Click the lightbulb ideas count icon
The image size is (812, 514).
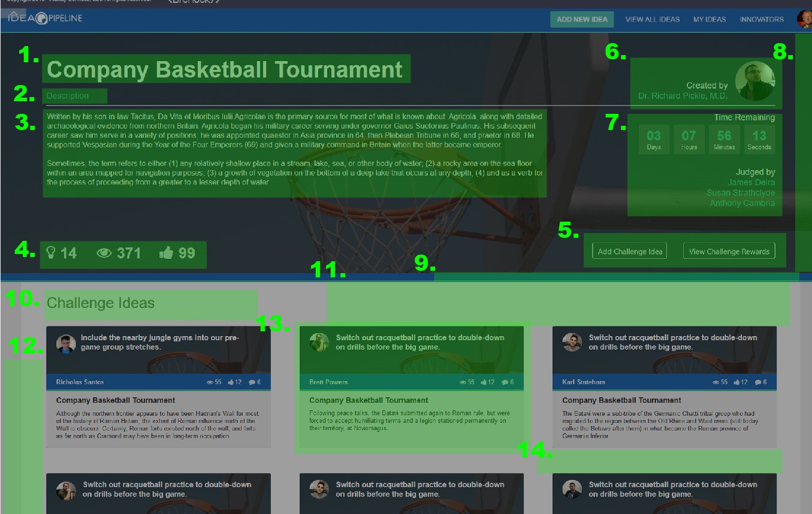click(x=51, y=253)
